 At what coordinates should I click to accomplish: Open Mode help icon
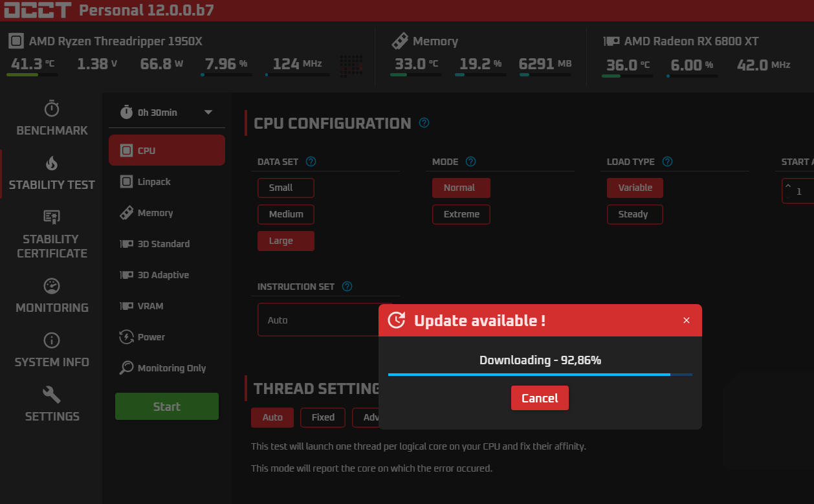471,162
